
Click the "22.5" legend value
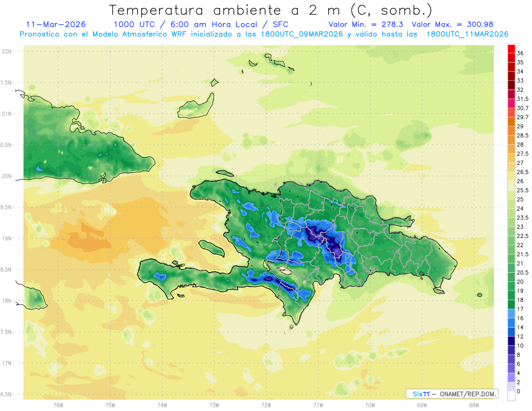pyautogui.click(x=523, y=236)
